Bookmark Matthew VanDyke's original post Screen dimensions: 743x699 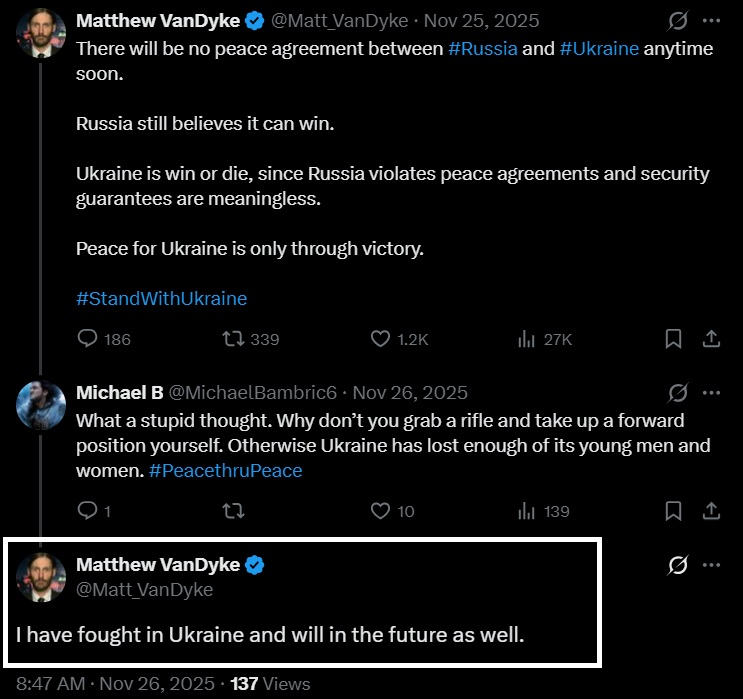coord(675,339)
